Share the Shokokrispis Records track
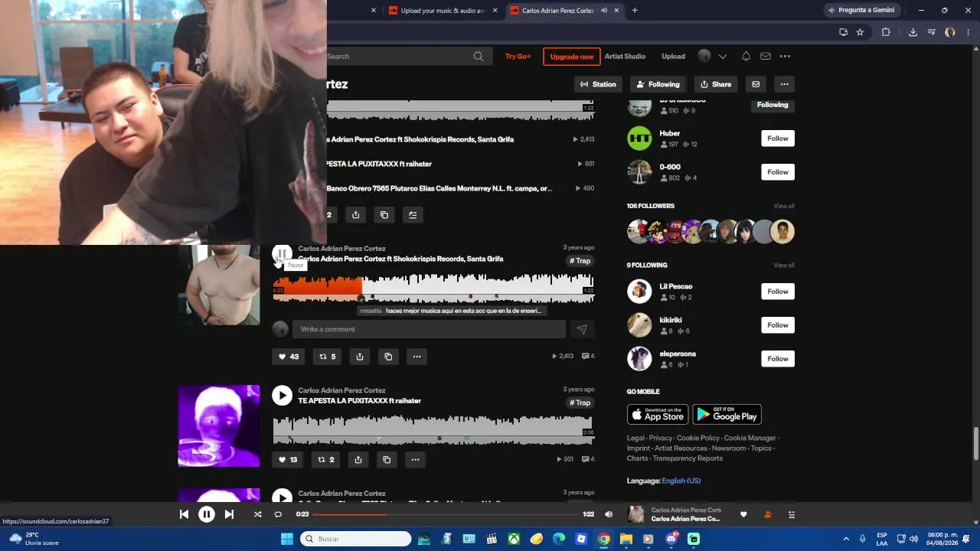This screenshot has width=980, height=551. click(359, 357)
